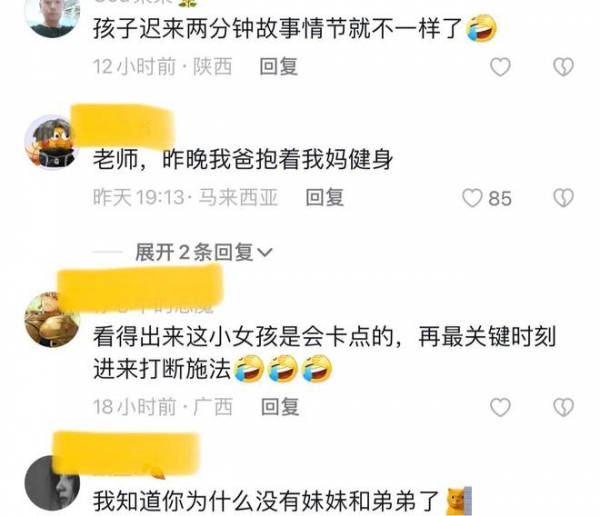
Task: Open the man's photo avatar at top
Action: (x=52, y=15)
